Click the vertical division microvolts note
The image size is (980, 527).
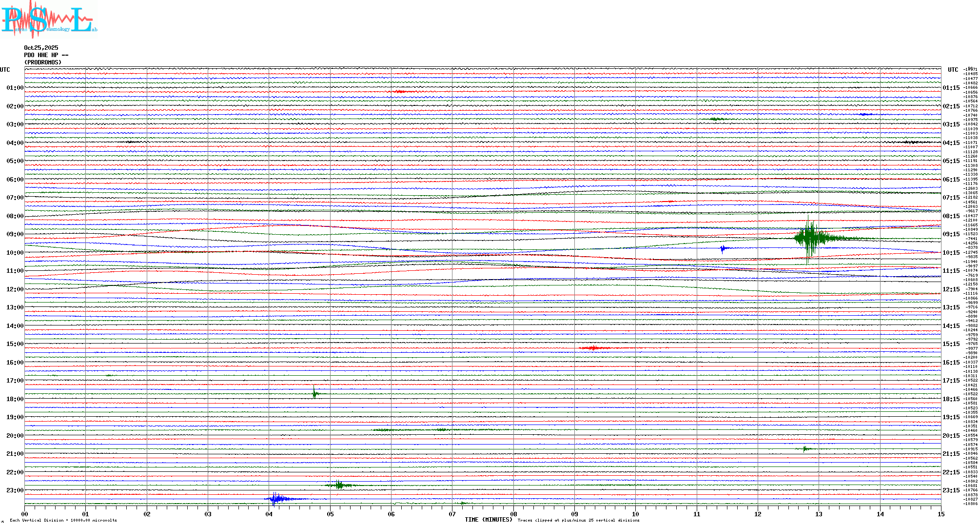click(63, 520)
